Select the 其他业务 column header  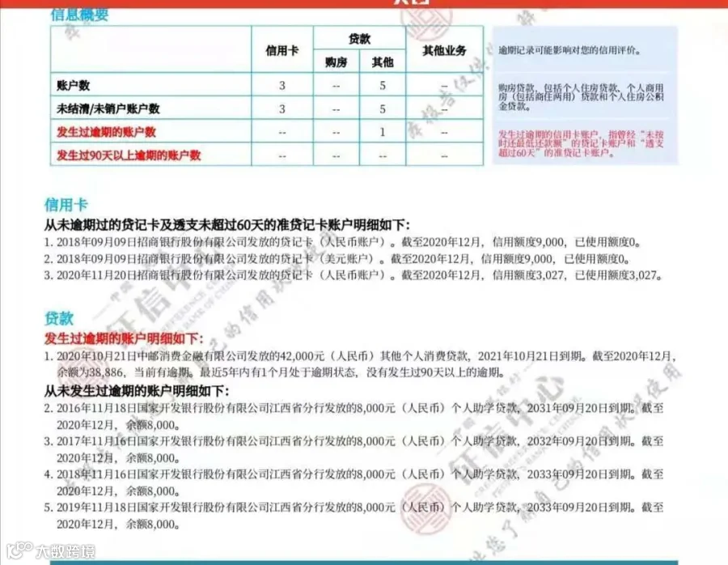[x=444, y=50]
